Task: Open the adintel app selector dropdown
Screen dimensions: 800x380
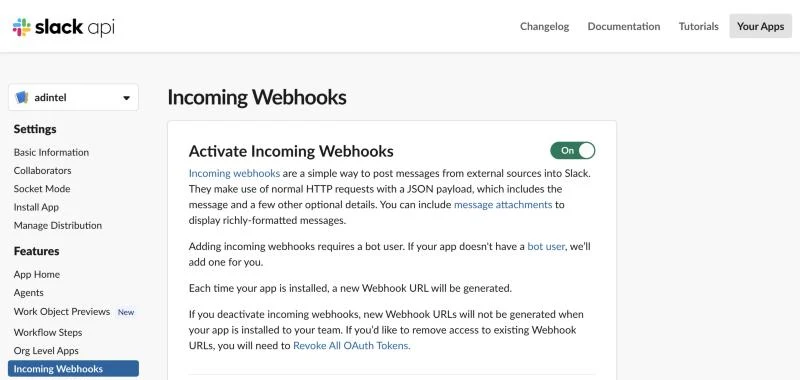Action: coord(73,97)
